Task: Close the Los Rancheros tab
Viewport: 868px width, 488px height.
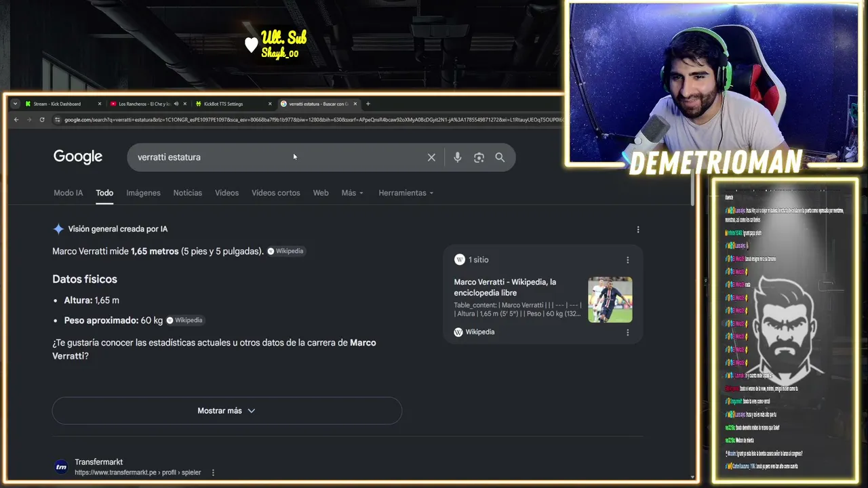Action: click(x=185, y=104)
